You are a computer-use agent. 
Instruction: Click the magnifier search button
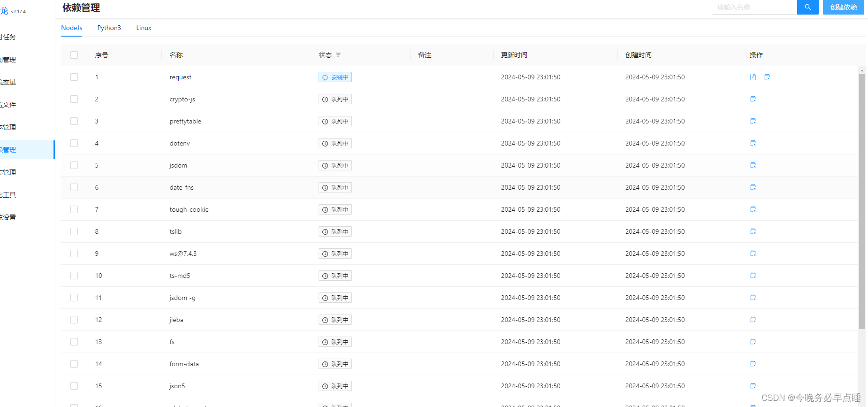(x=807, y=7)
